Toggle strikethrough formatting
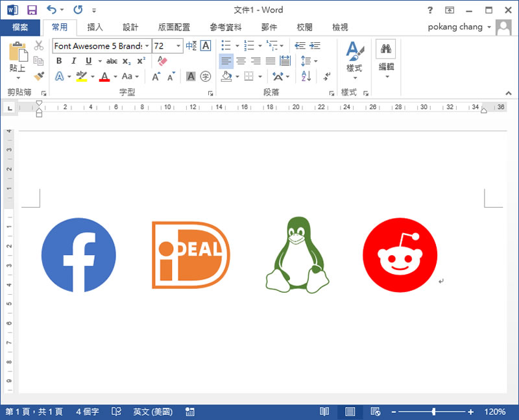Image resolution: width=519 pixels, height=420 pixels. click(x=112, y=61)
